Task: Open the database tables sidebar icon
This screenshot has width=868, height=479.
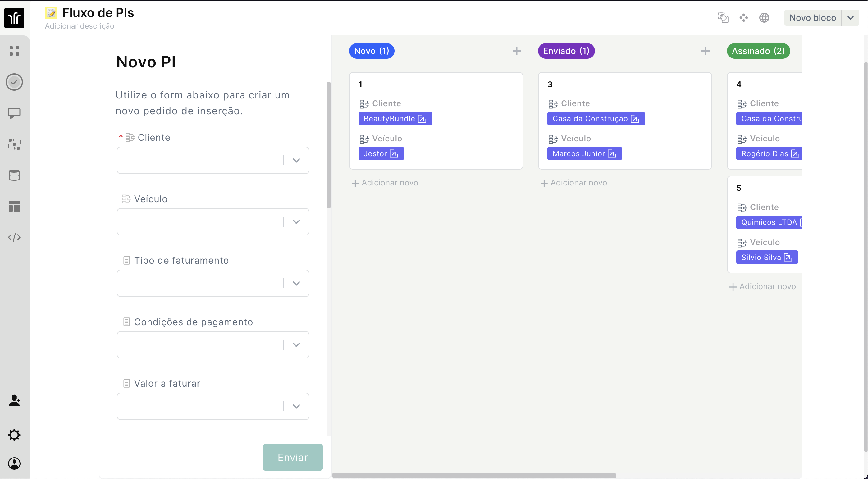Action: pyautogui.click(x=14, y=175)
